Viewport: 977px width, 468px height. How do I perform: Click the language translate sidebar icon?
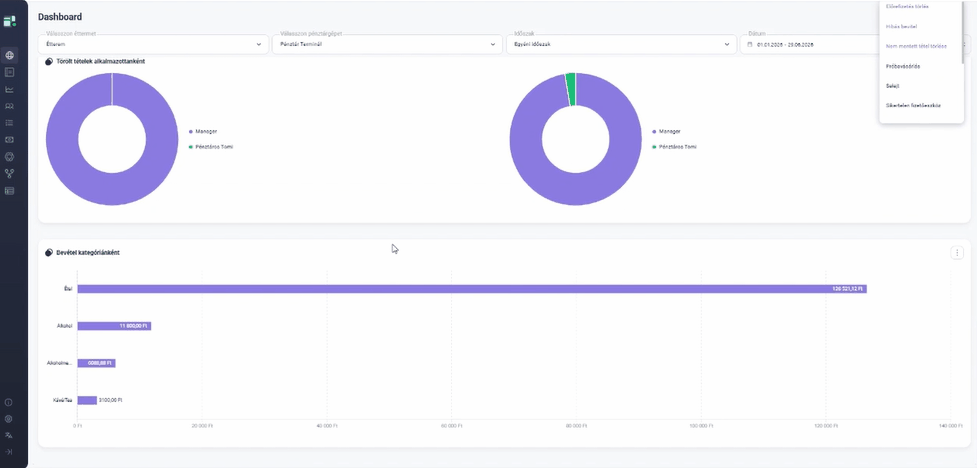click(x=9, y=435)
